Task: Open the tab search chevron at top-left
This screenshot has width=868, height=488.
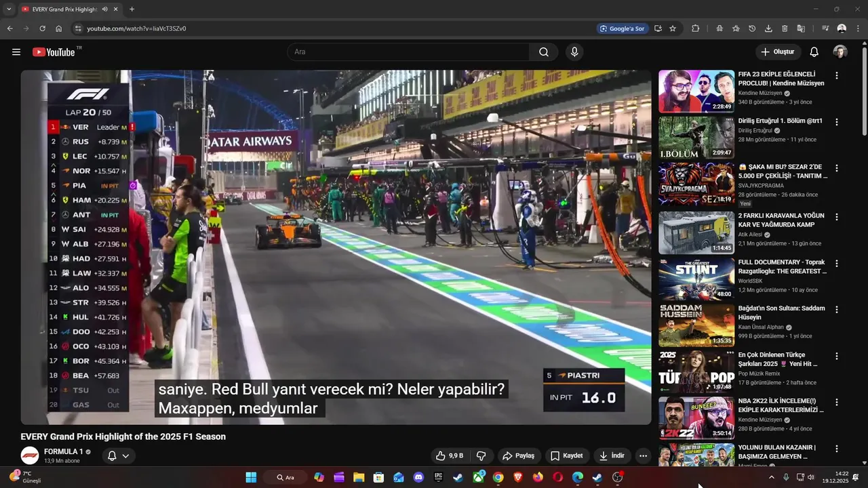Action: (x=9, y=9)
